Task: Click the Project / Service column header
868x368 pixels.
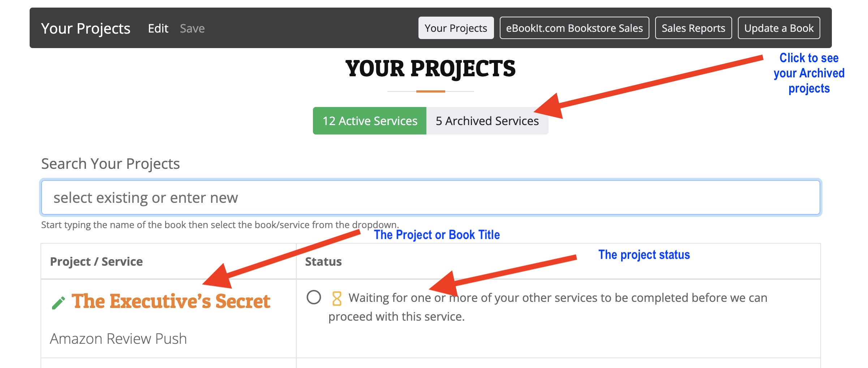Action: click(x=96, y=261)
